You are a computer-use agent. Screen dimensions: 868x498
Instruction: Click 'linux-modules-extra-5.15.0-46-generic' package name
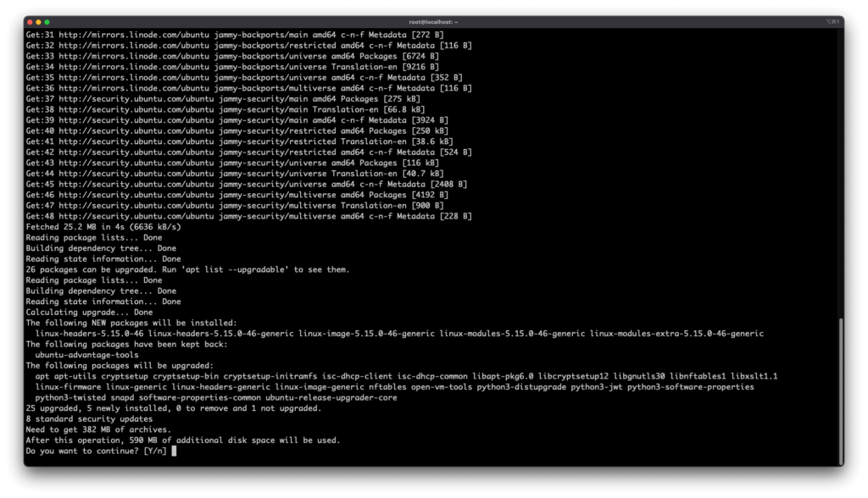coord(676,334)
